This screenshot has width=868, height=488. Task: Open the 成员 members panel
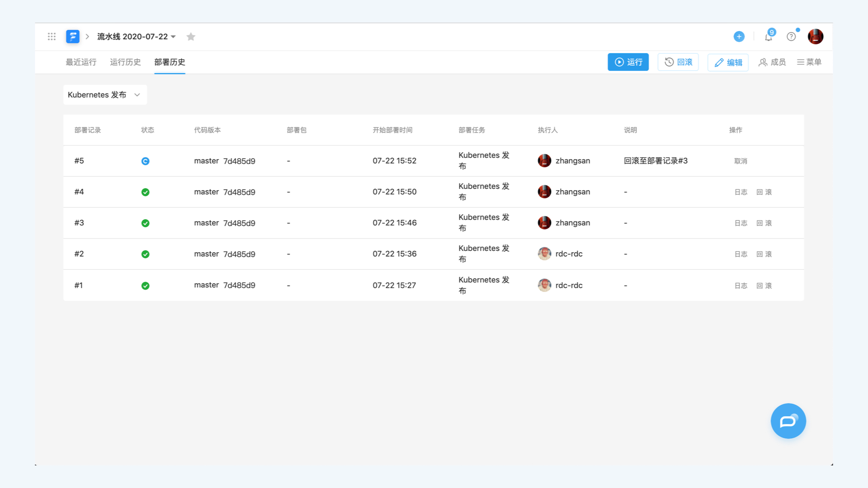click(x=772, y=62)
